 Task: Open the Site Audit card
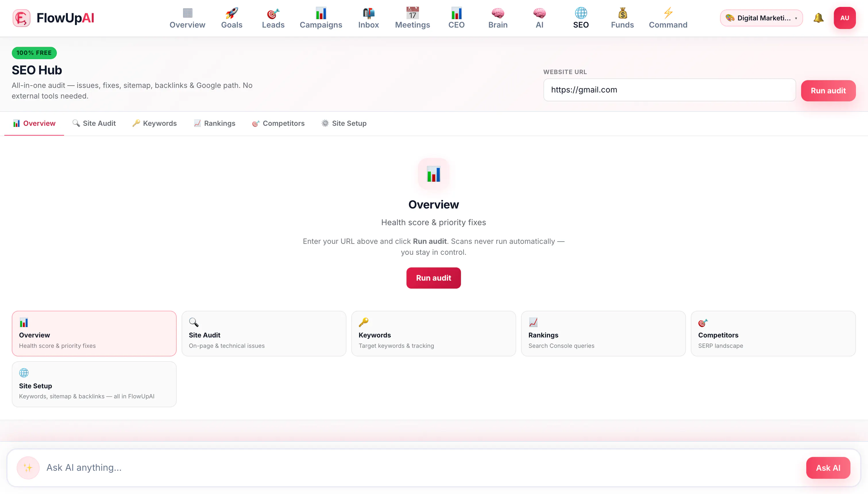point(264,333)
